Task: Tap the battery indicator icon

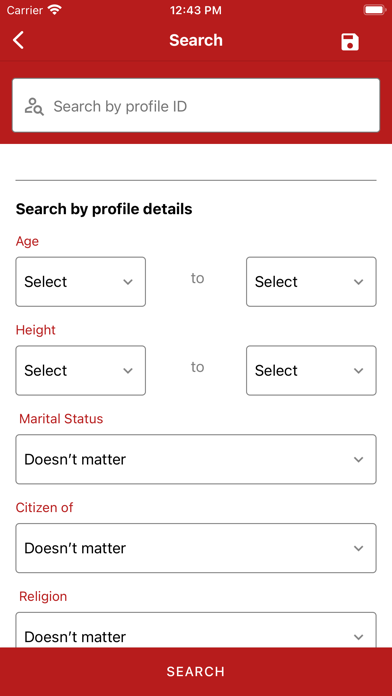Action: coord(374,10)
